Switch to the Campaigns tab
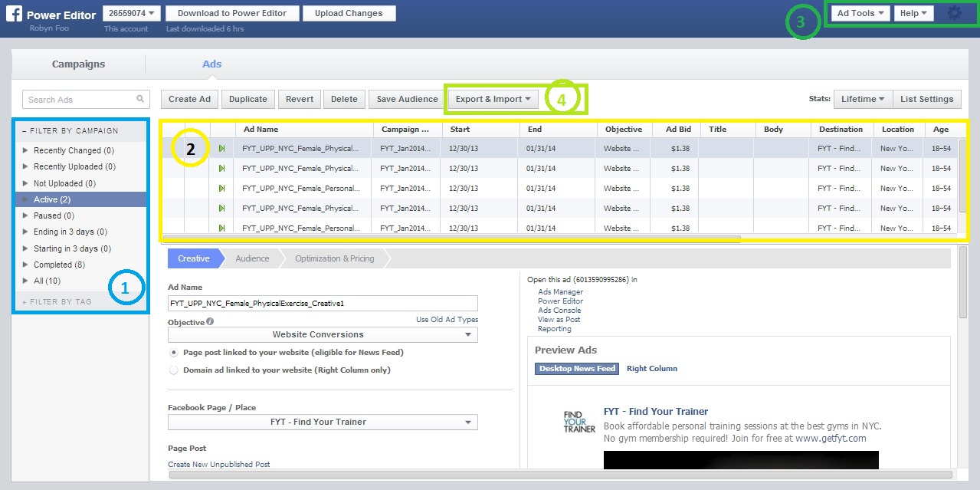This screenshot has width=980, height=490. (78, 64)
